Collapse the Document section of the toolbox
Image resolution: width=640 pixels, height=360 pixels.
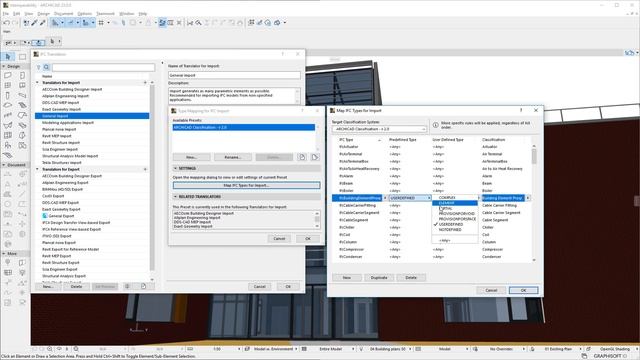point(4,165)
